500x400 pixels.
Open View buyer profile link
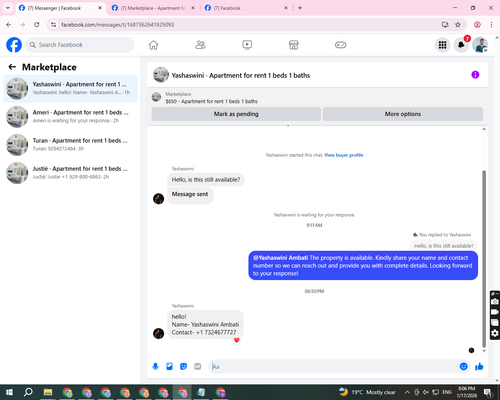pyautogui.click(x=344, y=155)
